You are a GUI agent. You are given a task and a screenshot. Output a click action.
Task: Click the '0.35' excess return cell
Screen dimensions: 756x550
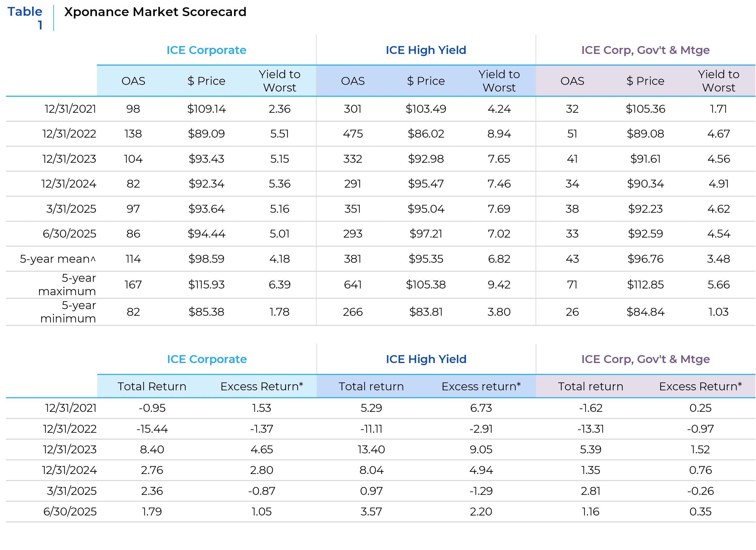(700, 512)
